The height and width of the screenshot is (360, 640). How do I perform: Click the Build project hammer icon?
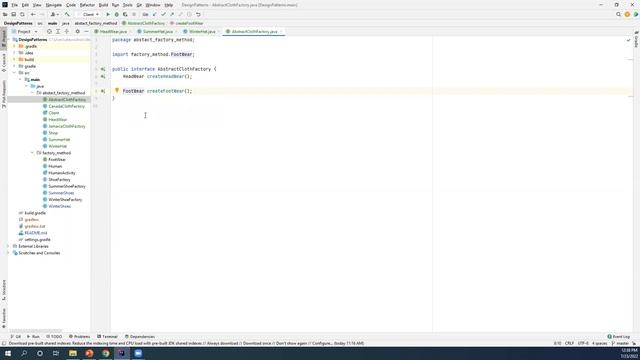coord(67,14)
